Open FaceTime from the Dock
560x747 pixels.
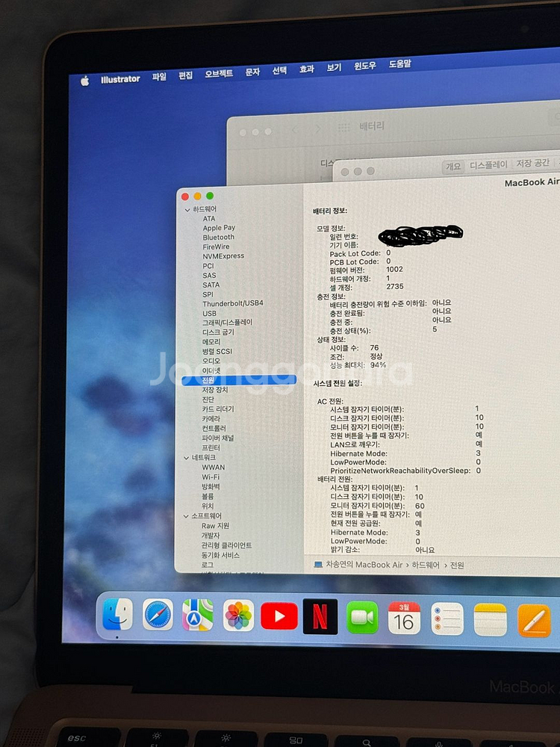click(362, 617)
